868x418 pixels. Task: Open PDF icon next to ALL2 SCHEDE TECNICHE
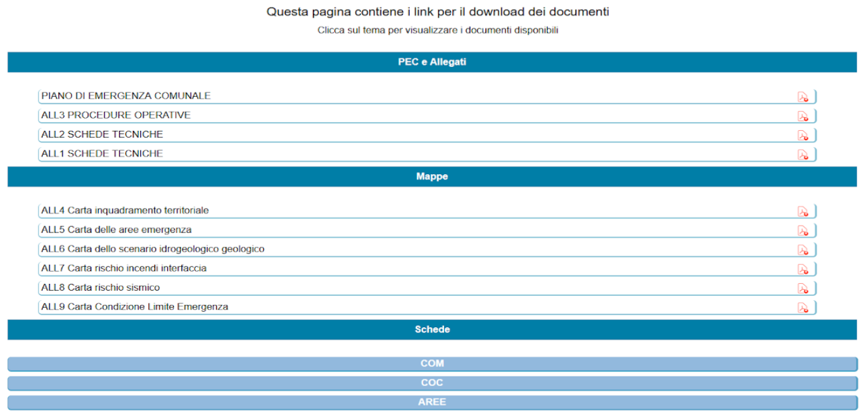pyautogui.click(x=803, y=135)
